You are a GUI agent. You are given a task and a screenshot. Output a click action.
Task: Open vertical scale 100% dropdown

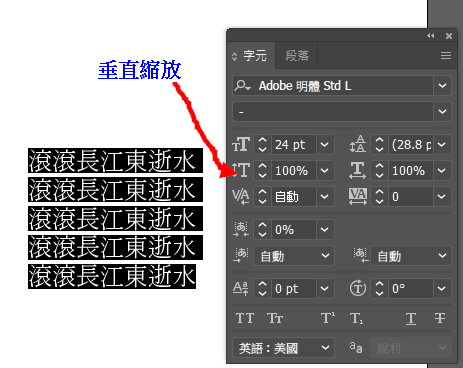pyautogui.click(x=325, y=171)
